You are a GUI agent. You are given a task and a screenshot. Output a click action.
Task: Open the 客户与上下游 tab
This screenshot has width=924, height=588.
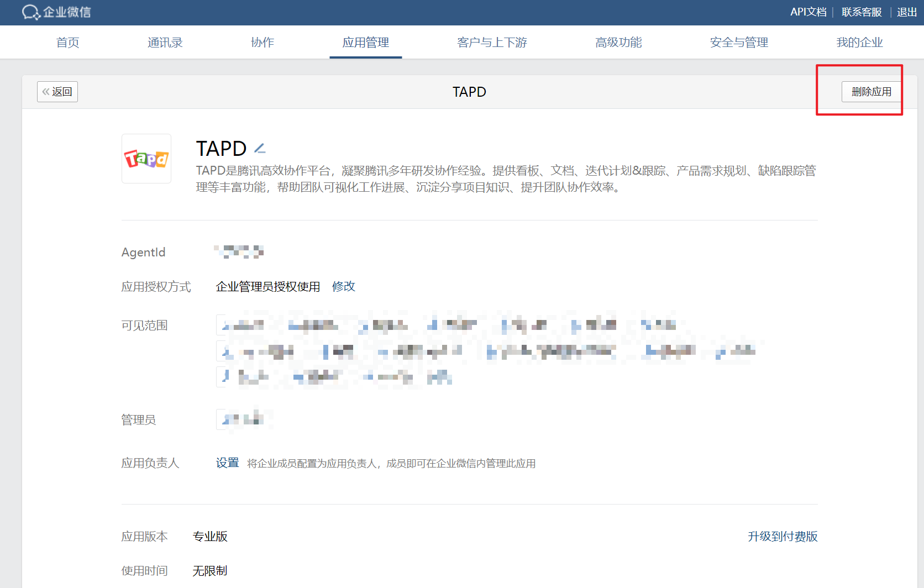pyautogui.click(x=492, y=43)
